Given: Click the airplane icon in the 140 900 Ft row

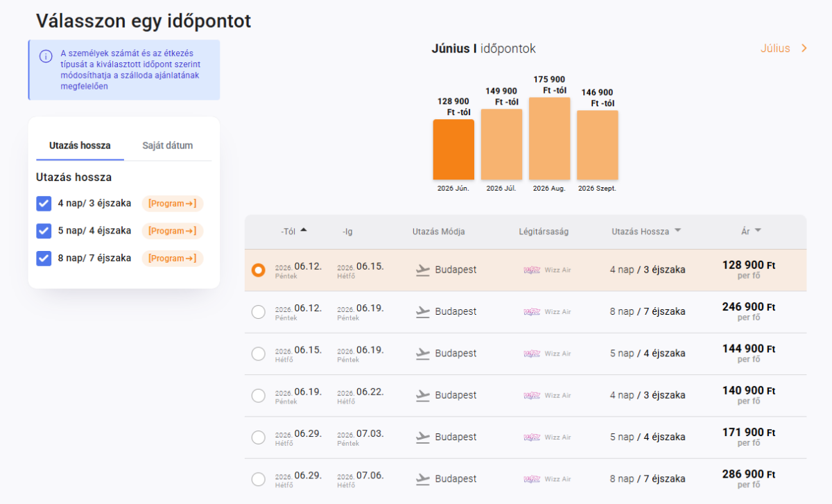Looking at the screenshot, I should (x=423, y=396).
